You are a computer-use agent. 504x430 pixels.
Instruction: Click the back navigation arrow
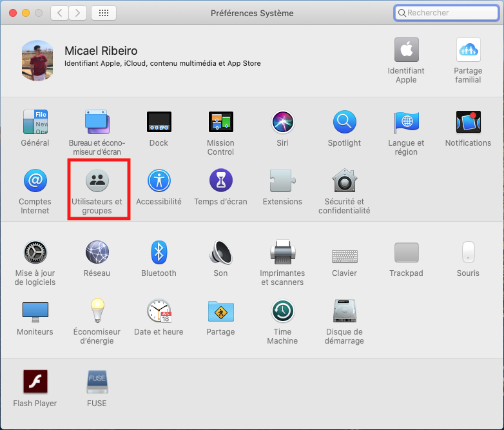pos(59,13)
